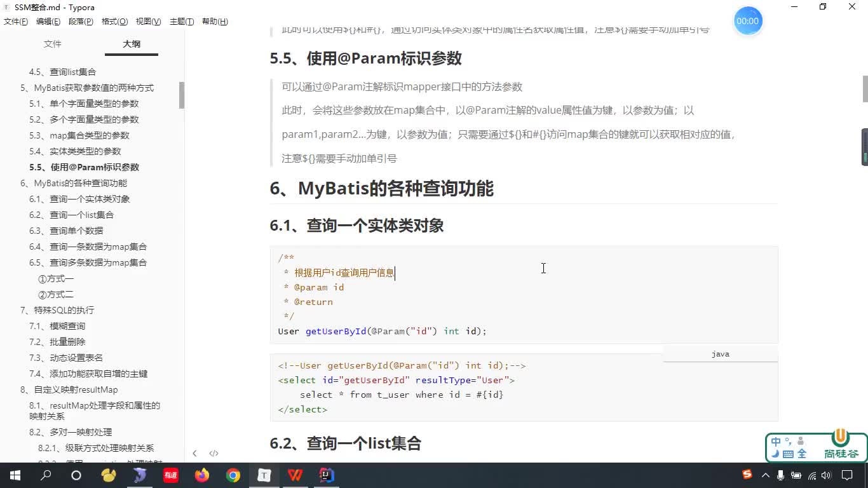Go to outline 7.2、批量删除

(57, 342)
